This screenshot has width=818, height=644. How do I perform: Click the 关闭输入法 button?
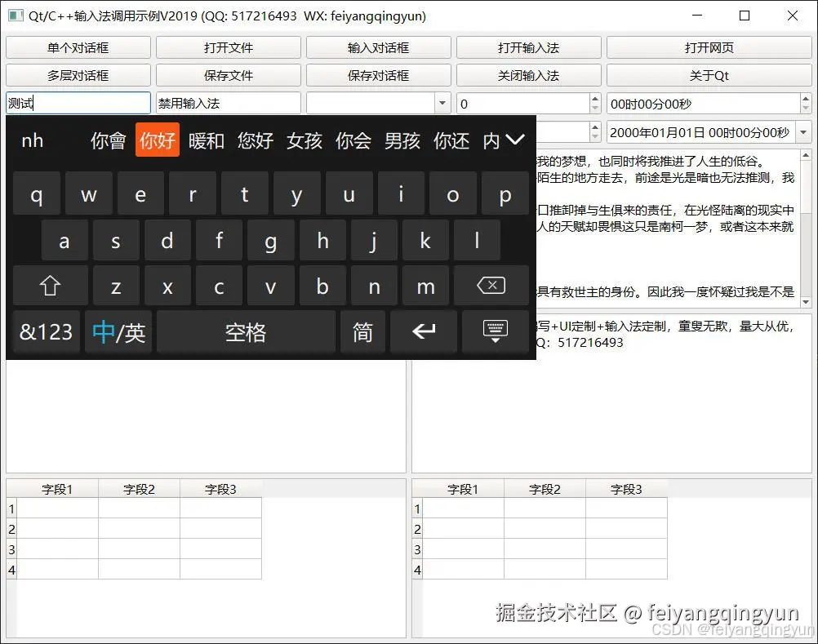pos(528,75)
